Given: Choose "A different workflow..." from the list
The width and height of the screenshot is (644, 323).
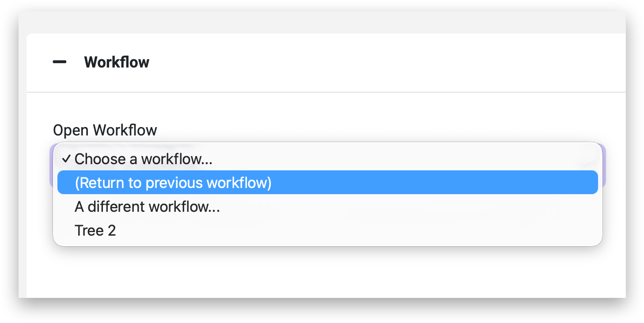Looking at the screenshot, I should pyautogui.click(x=147, y=207).
